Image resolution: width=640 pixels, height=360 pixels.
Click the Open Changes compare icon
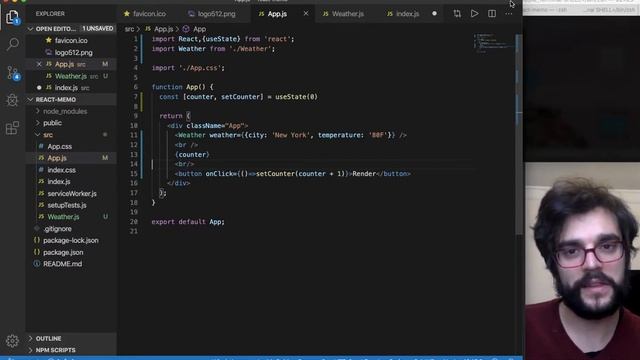point(457,13)
